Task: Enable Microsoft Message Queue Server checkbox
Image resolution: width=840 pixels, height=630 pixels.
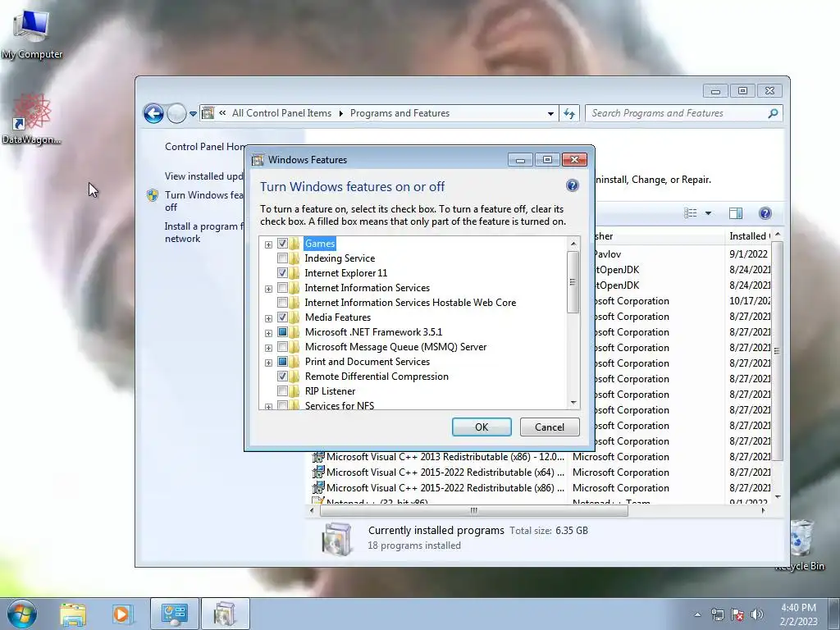Action: (282, 347)
